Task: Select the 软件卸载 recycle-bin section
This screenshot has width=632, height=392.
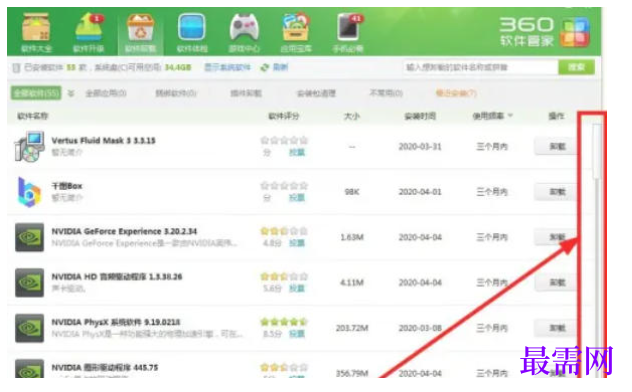Action: pos(140,33)
